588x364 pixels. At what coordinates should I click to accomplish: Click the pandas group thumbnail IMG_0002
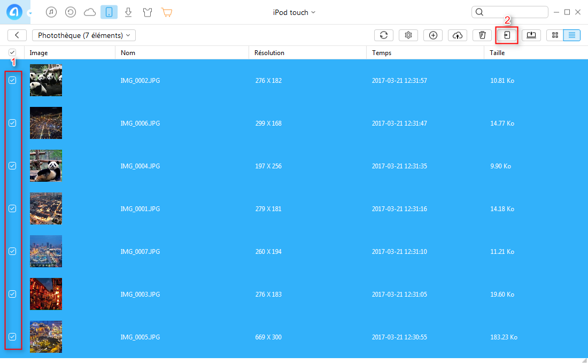tap(46, 80)
